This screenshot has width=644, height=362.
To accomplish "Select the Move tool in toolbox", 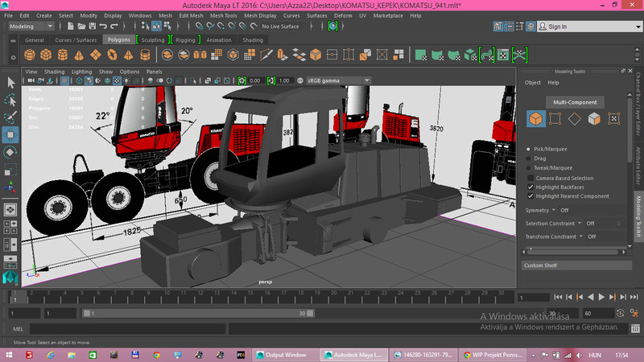I will (x=10, y=134).
